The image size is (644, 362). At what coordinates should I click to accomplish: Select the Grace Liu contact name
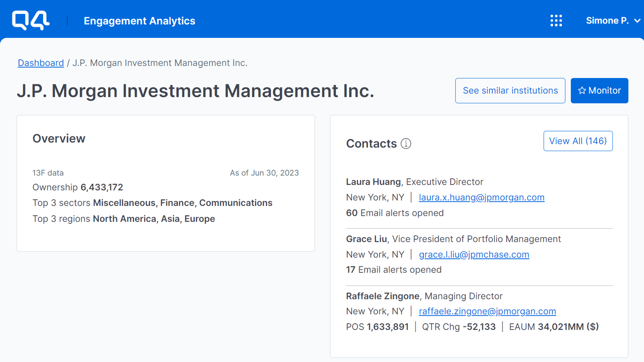[x=366, y=239]
